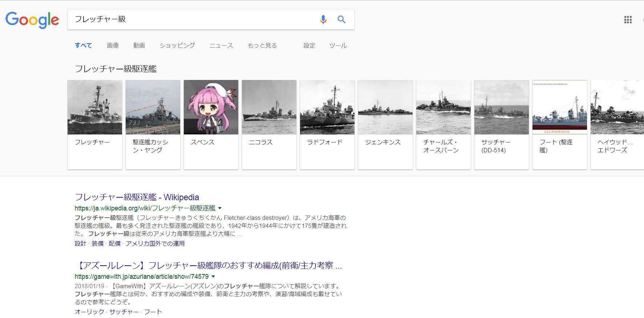
Task: Click the Google logo
Action: pos(32,20)
